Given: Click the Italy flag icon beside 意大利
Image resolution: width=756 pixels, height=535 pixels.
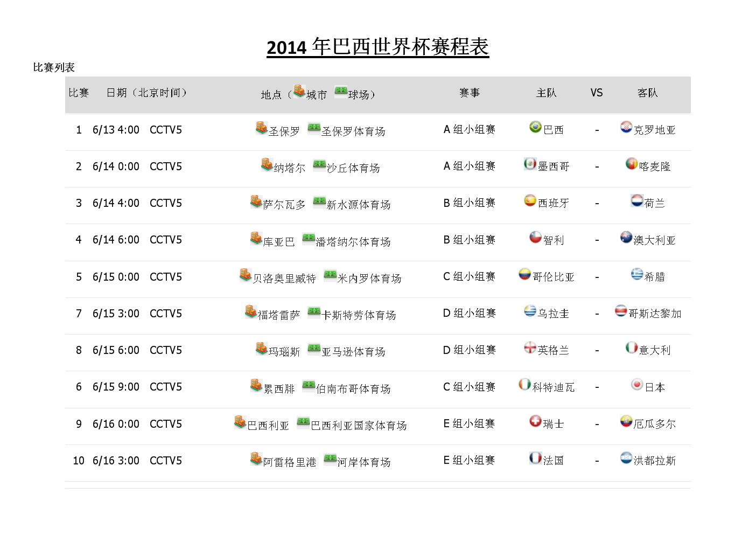Looking at the screenshot, I should pyautogui.click(x=631, y=348).
